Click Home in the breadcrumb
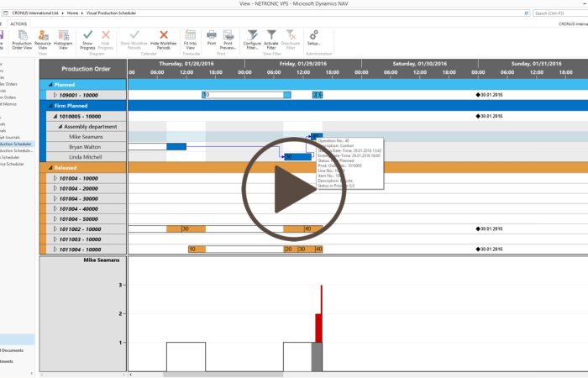This screenshot has width=588, height=378. click(x=73, y=13)
